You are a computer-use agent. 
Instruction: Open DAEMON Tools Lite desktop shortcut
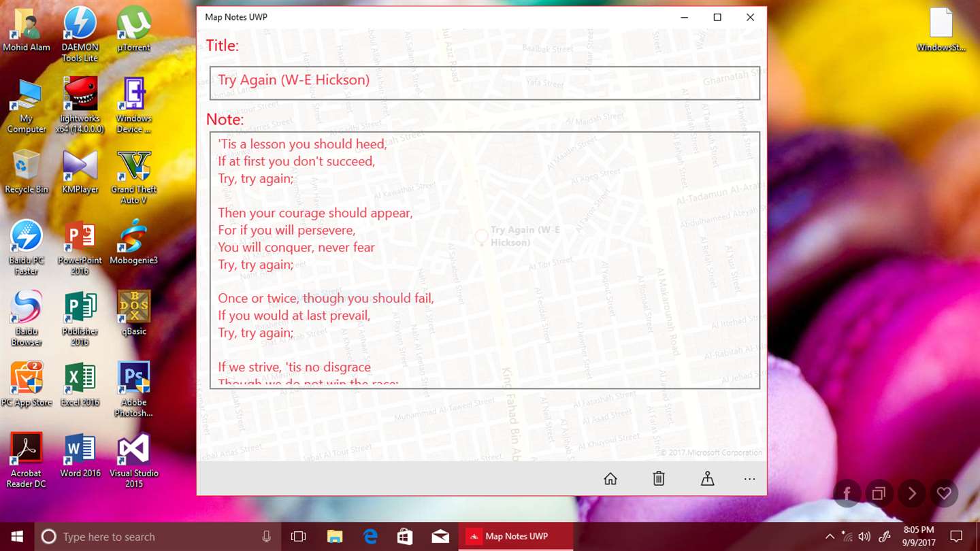tap(80, 35)
